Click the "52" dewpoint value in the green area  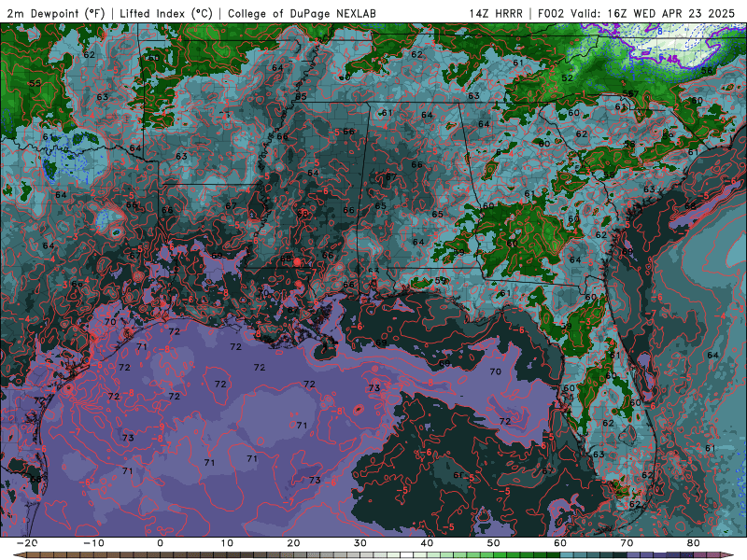567,78
